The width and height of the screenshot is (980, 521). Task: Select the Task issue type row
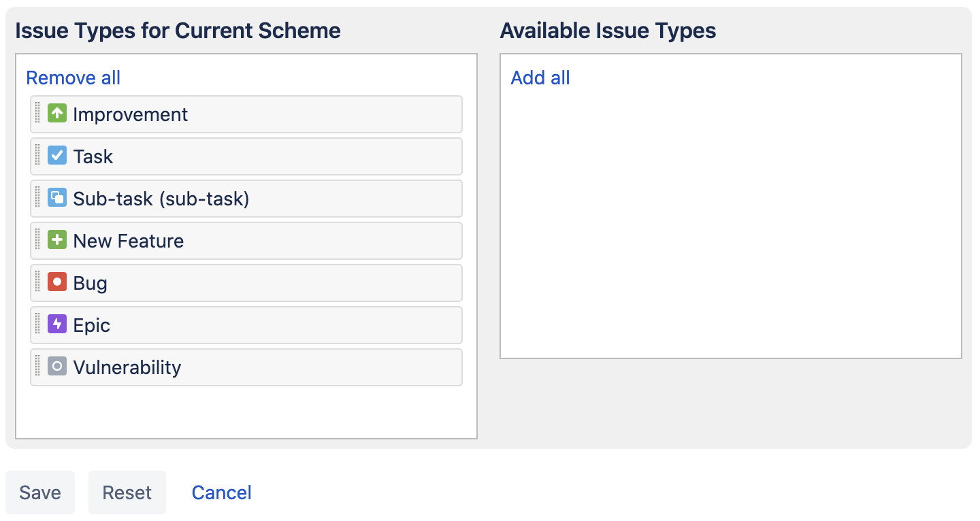tap(246, 156)
